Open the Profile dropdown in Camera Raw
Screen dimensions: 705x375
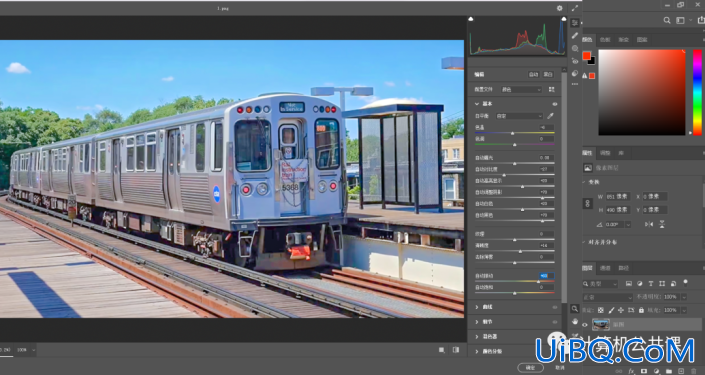(521, 89)
